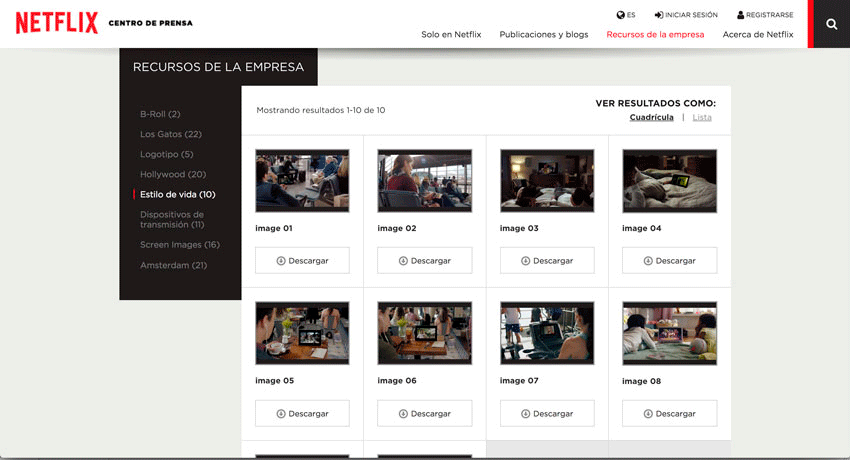
Task: Select the Los Gatos (22) category
Action: click(x=171, y=134)
